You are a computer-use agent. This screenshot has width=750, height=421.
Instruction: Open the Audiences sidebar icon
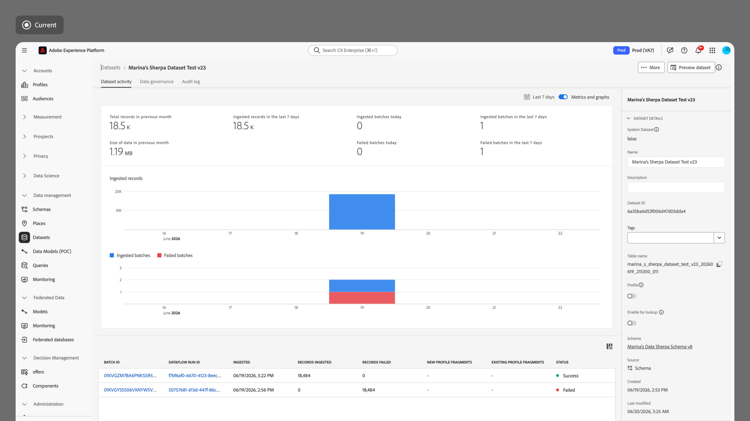[x=24, y=99]
